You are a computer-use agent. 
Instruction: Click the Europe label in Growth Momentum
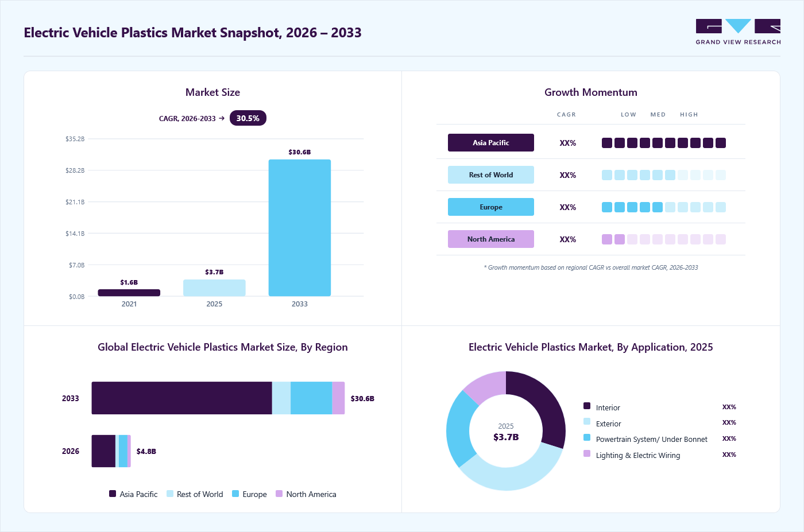point(491,207)
